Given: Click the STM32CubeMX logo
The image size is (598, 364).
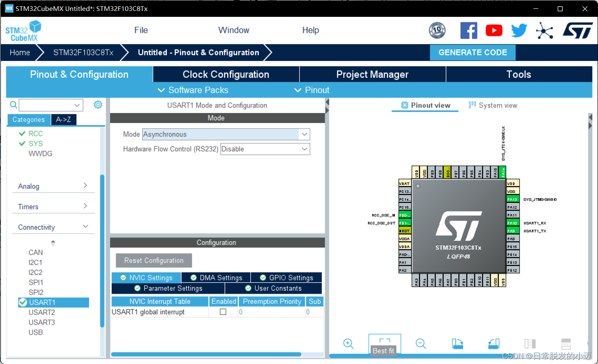Looking at the screenshot, I should (23, 31).
